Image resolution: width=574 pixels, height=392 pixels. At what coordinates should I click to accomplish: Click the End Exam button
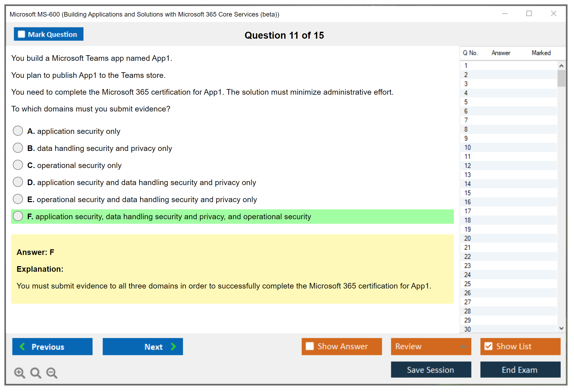pos(520,370)
